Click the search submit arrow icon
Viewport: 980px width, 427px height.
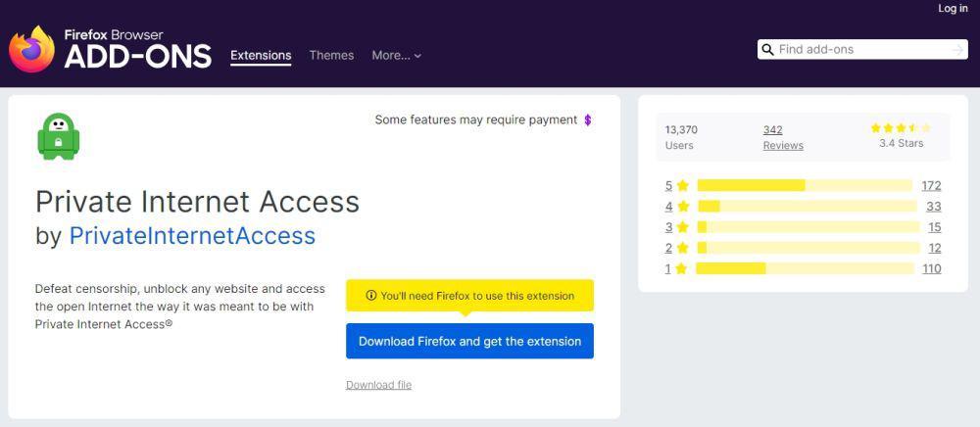pos(958,49)
